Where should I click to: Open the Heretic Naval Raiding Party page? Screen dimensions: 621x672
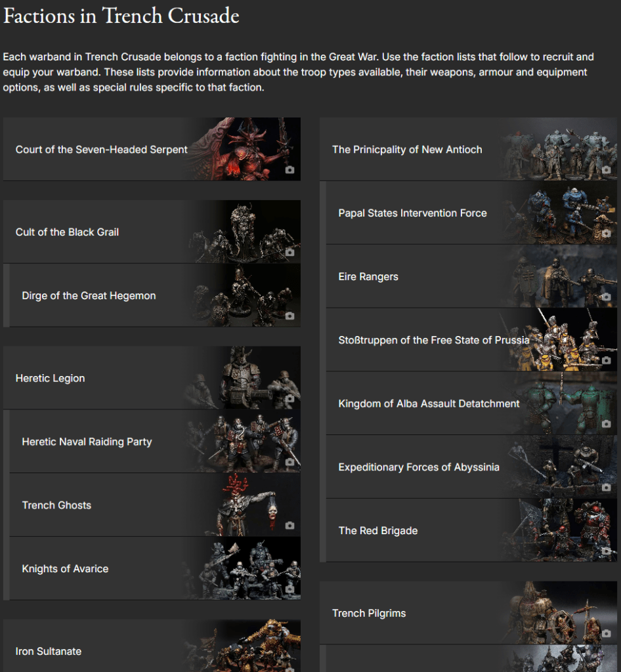point(87,442)
